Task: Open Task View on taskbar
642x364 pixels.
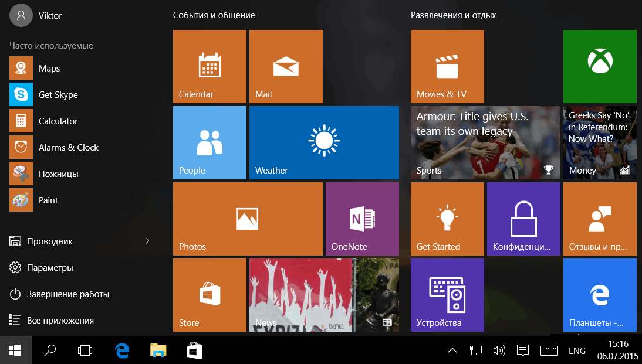Action: [85, 350]
